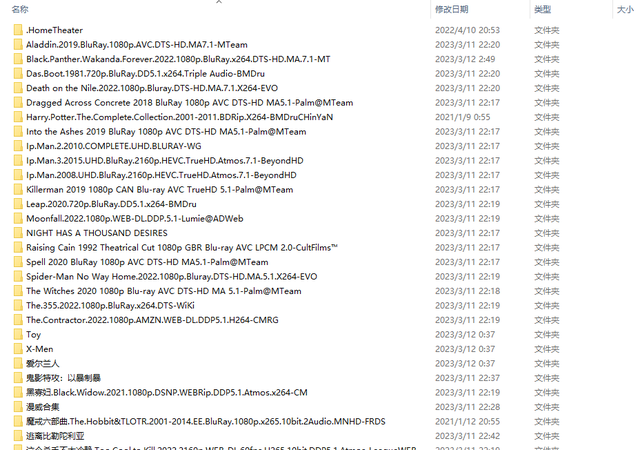Click the sort arrow above the name column
Image resolution: width=640 pixels, height=450 pixels.
pyautogui.click(x=219, y=2)
